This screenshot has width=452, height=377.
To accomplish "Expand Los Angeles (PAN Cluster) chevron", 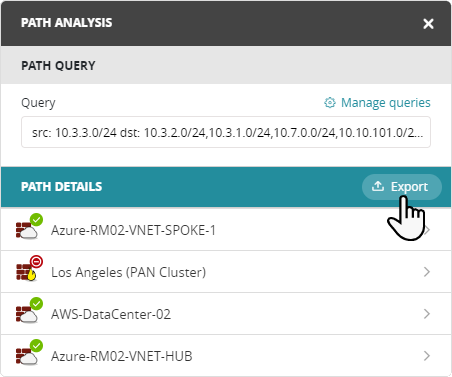I will (427, 272).
